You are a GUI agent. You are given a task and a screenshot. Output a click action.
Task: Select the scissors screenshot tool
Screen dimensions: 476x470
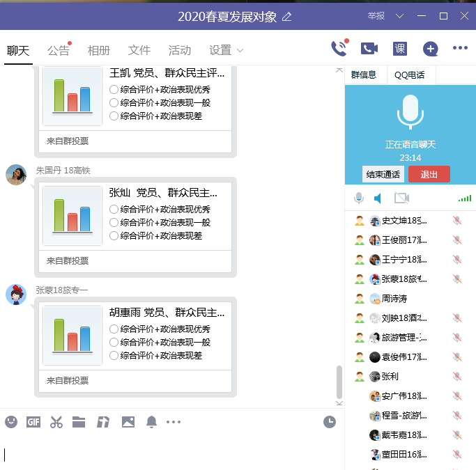[x=56, y=421]
